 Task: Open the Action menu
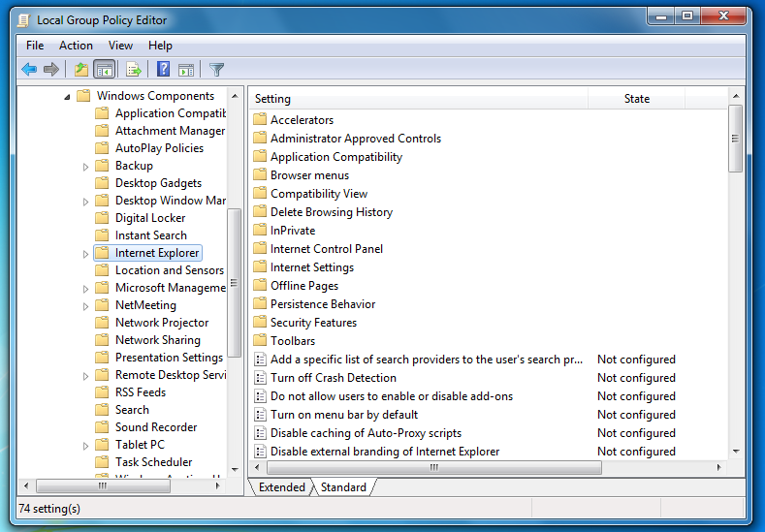tap(76, 46)
